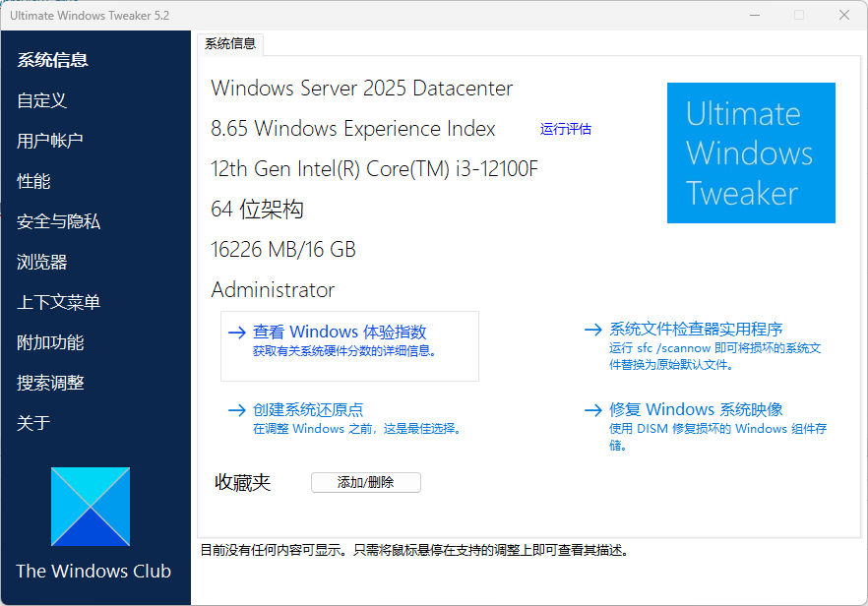Open 安全与隐私 section
Viewport: 868px width, 606px height.
pyautogui.click(x=59, y=221)
